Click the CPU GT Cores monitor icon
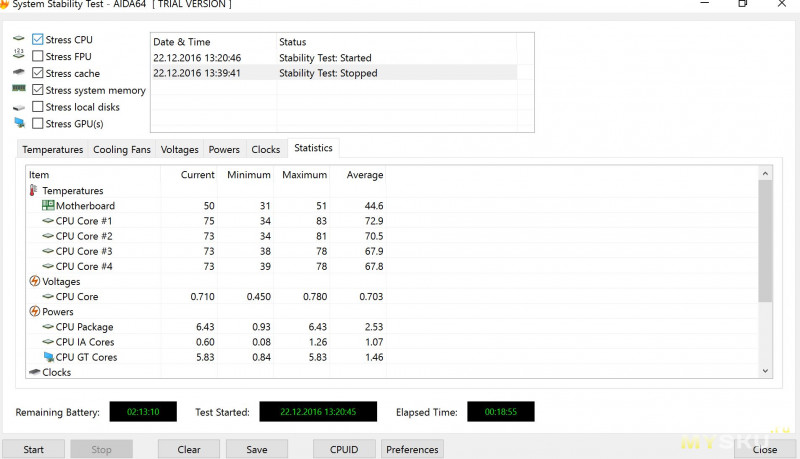This screenshot has width=800, height=459. pyautogui.click(x=48, y=356)
